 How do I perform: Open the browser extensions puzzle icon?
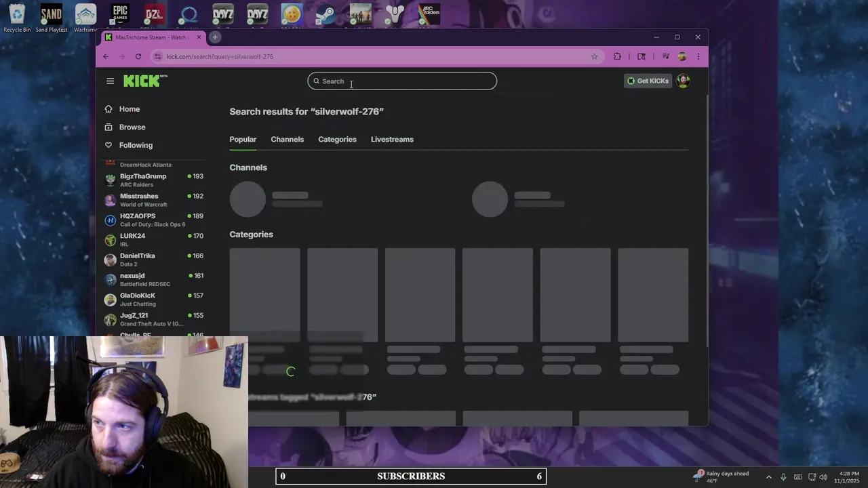pyautogui.click(x=617, y=56)
